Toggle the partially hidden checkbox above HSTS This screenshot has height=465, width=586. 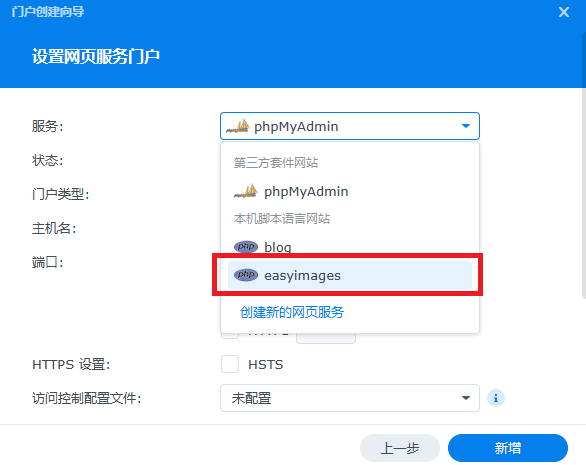coord(230,335)
